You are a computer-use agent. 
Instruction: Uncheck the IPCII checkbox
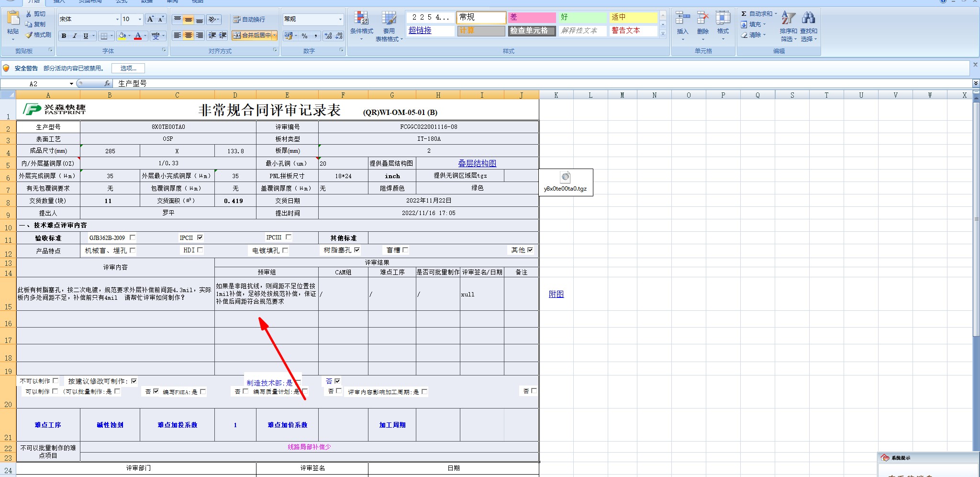pyautogui.click(x=200, y=237)
